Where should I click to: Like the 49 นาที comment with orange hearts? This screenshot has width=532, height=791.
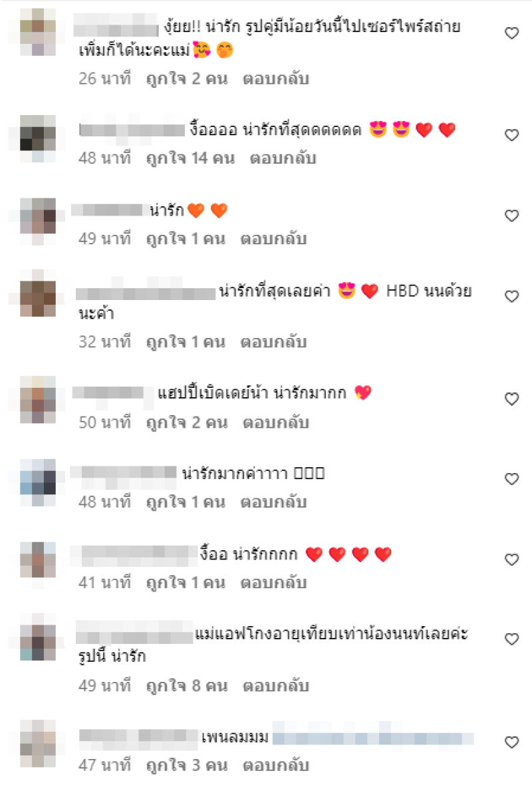tap(512, 216)
